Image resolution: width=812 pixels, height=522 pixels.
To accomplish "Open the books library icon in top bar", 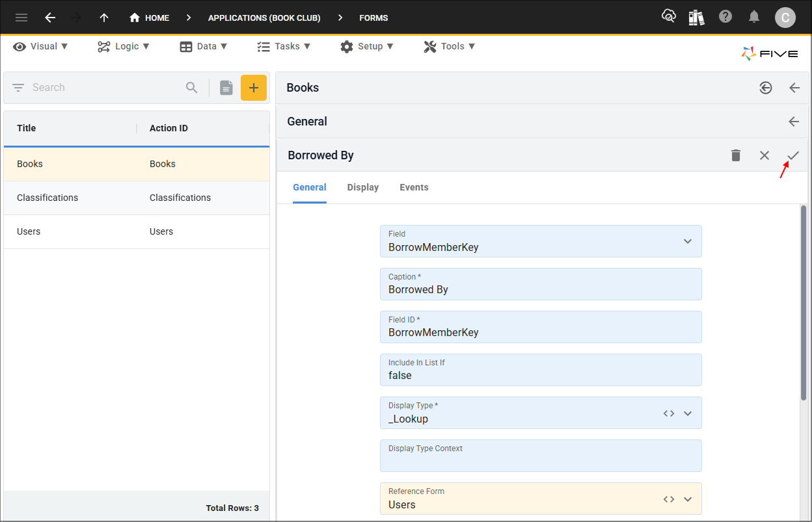I will [697, 17].
